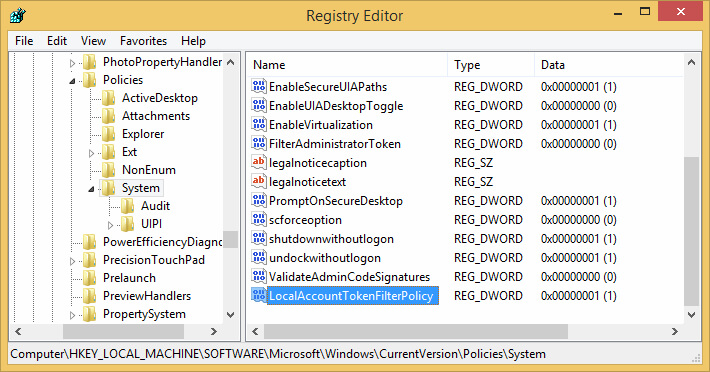Click the ab icon next to legalnoticetext
The width and height of the screenshot is (710, 372).
(259, 181)
